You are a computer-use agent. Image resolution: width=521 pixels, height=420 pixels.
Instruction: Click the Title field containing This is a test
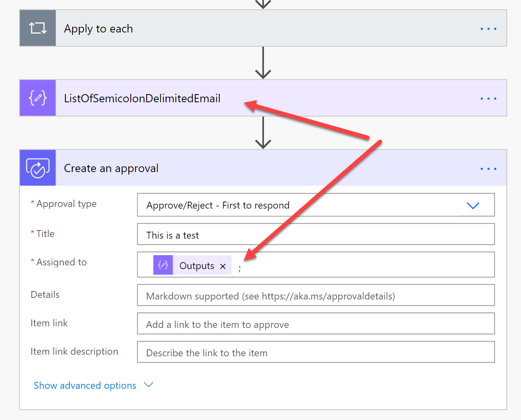pyautogui.click(x=316, y=235)
